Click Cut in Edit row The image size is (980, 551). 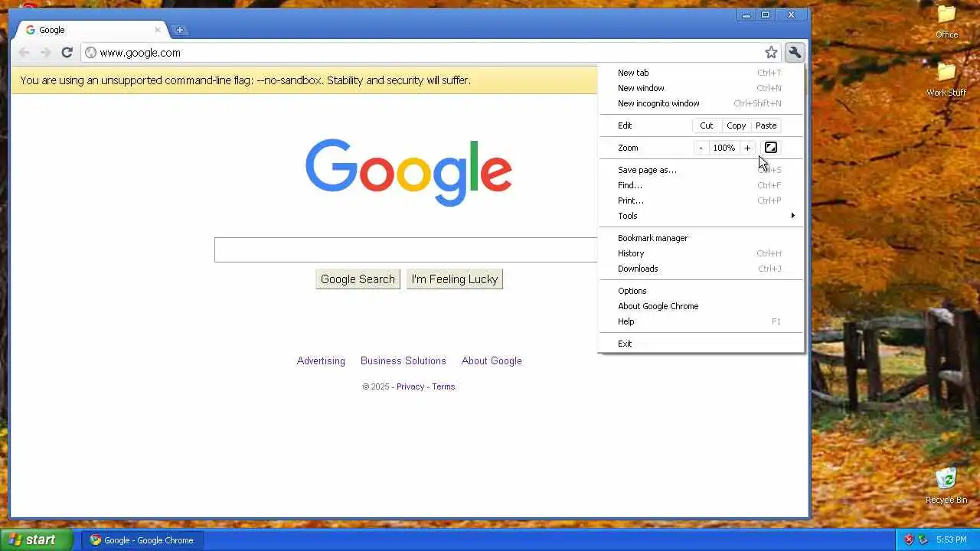[x=707, y=126]
